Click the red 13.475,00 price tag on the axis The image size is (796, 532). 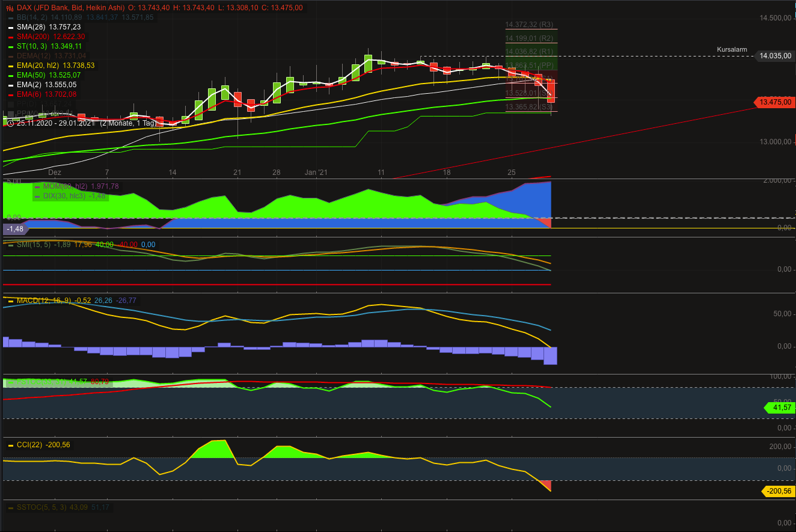coord(776,102)
